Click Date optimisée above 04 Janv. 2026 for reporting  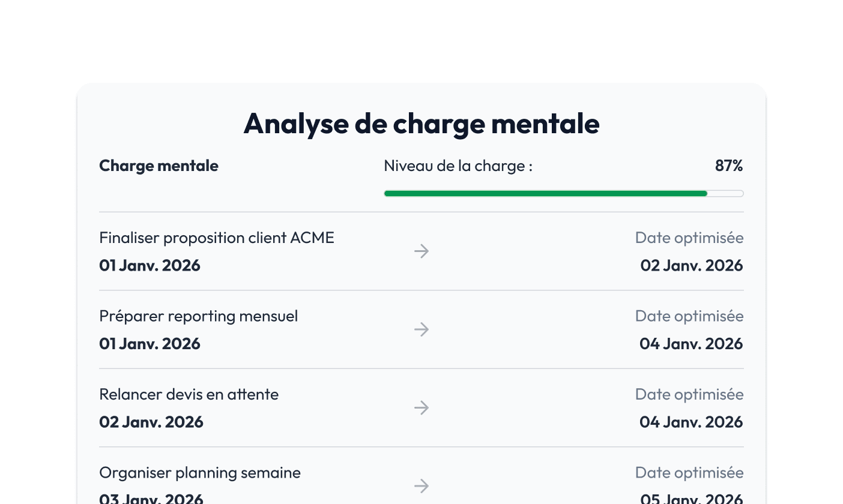(x=689, y=316)
